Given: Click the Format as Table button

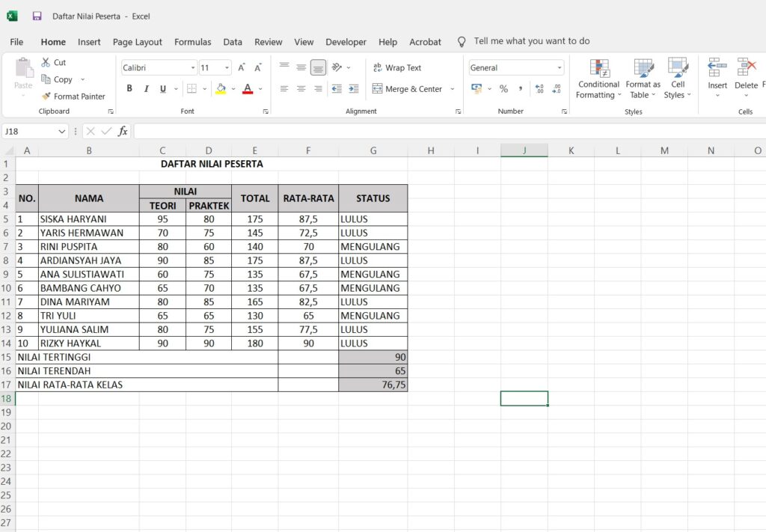Looking at the screenshot, I should pyautogui.click(x=643, y=79).
